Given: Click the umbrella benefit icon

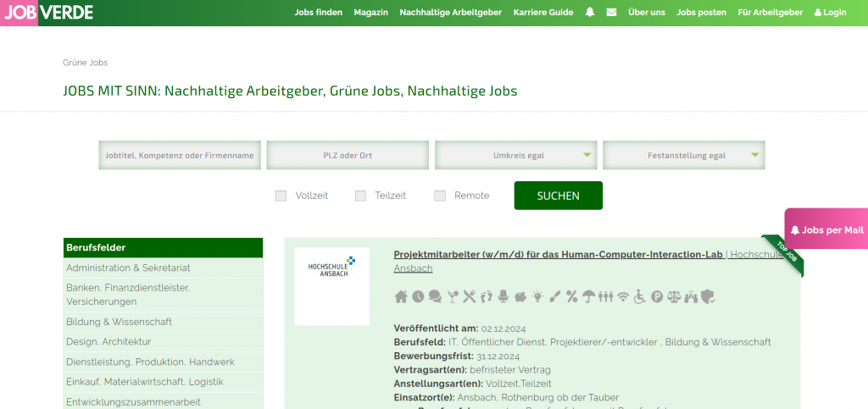Looking at the screenshot, I should [588, 296].
